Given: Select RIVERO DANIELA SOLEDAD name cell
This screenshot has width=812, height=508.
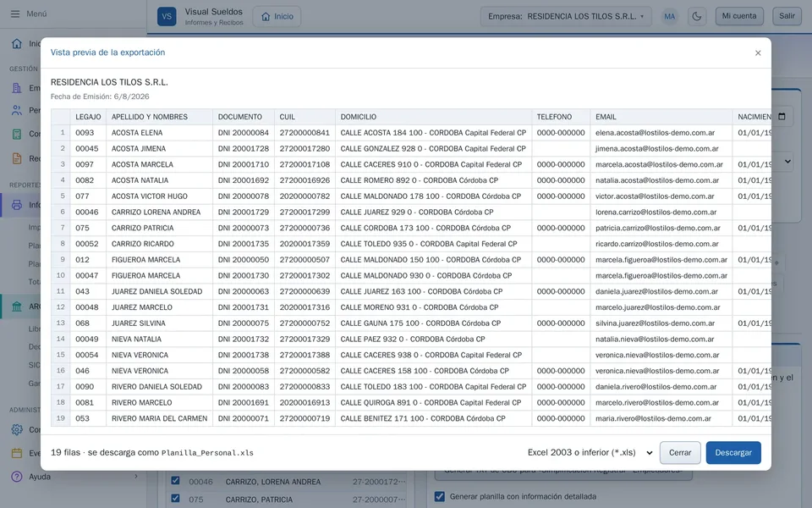Looking at the screenshot, I should [x=160, y=387].
